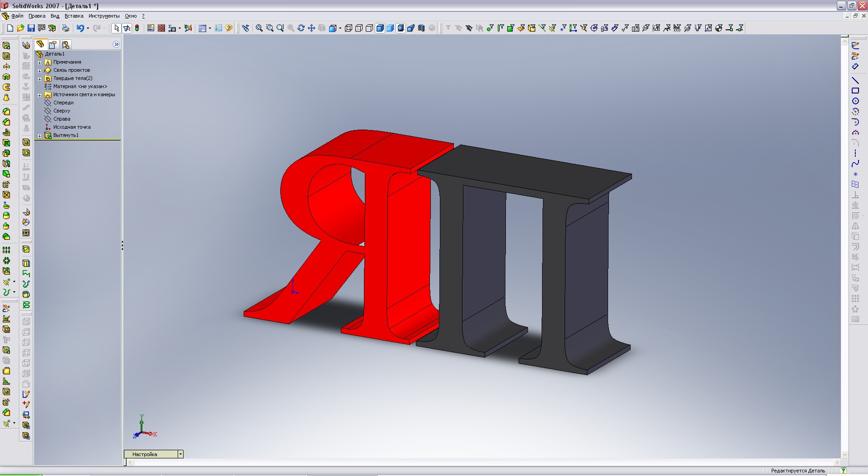
Task: Pick the Spline sketch tool
Action: (x=855, y=163)
